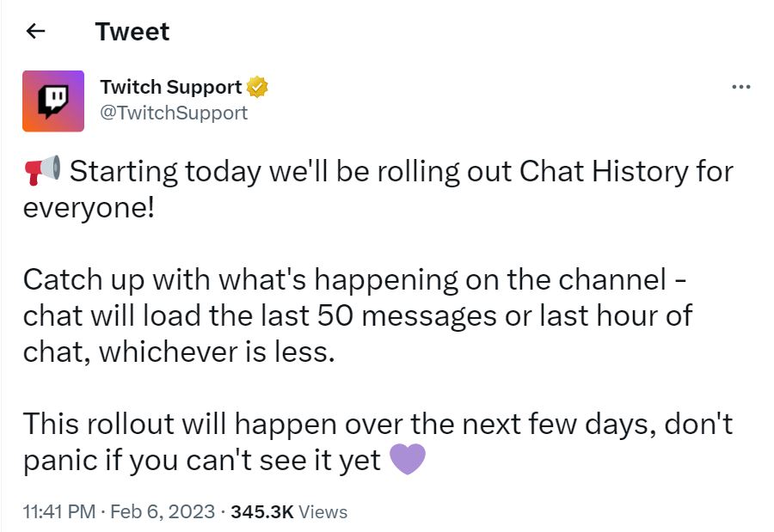Screen dimensions: 774x532
Task: Click the Feb 6, 2023 date
Action: [163, 511]
